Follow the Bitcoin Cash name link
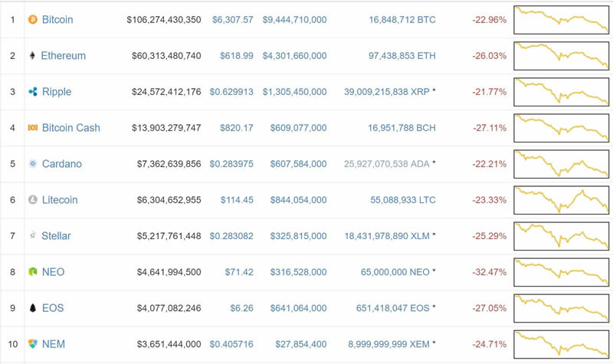Image resolution: width=613 pixels, height=364 pixels. click(70, 128)
